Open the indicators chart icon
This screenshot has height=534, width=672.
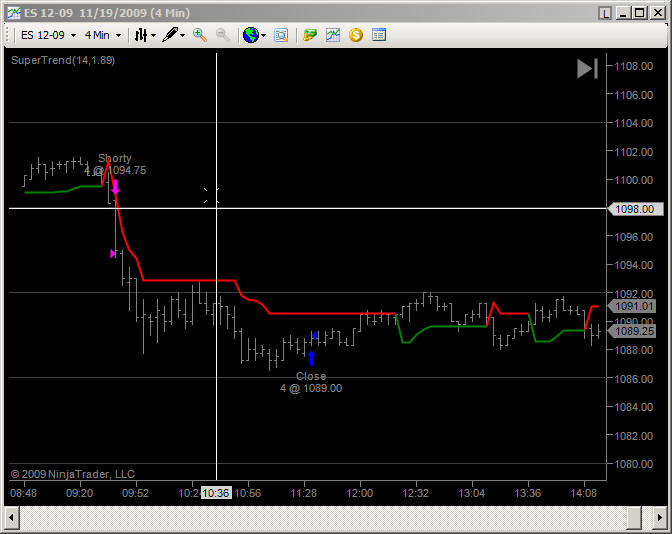(x=333, y=35)
